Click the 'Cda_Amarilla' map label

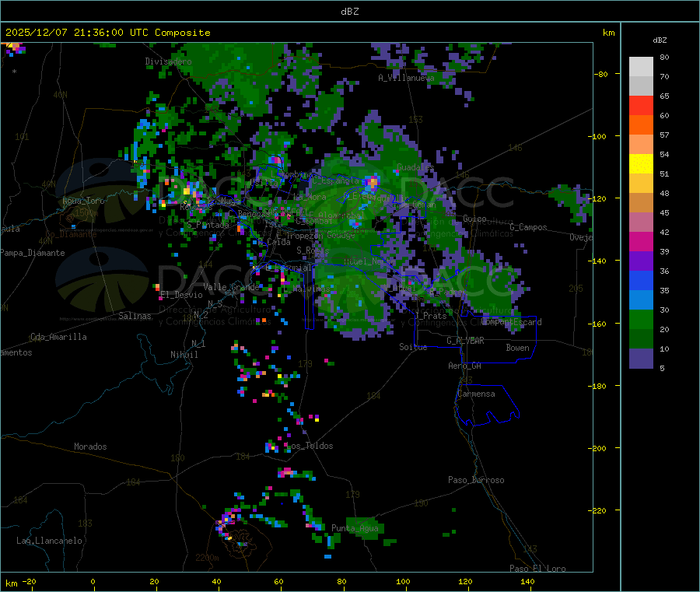pyautogui.click(x=58, y=337)
